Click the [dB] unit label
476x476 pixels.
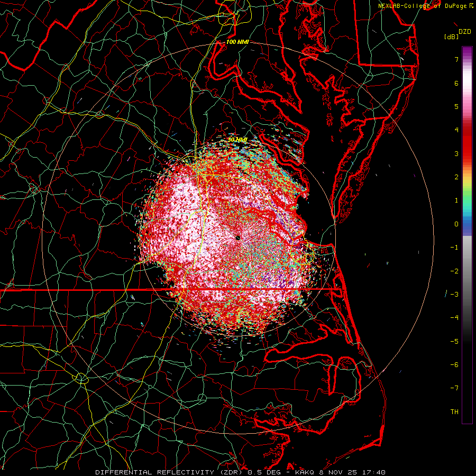coord(451,36)
